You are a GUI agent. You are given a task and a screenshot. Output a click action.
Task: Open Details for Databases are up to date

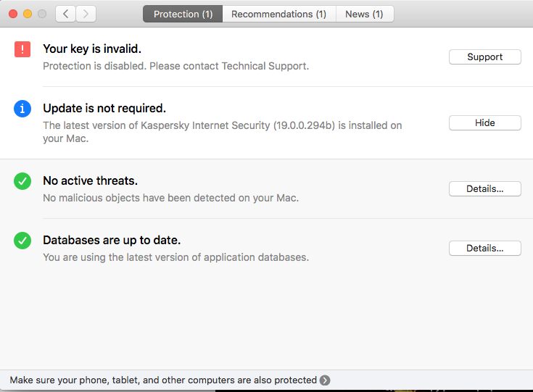(484, 248)
